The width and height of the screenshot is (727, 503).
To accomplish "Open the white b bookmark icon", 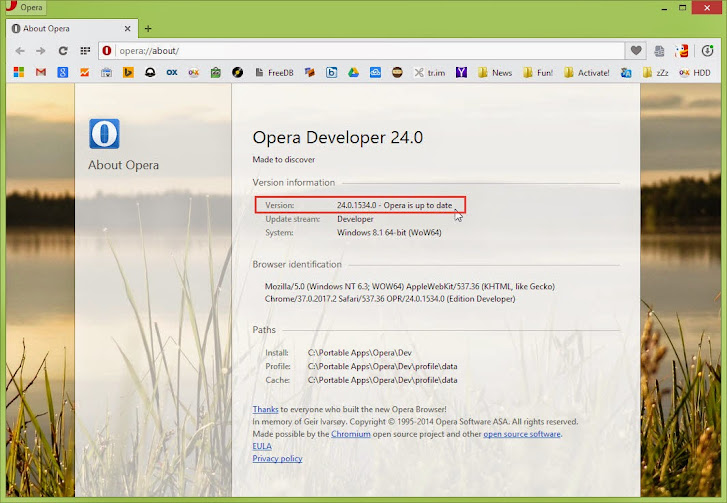I will point(332,72).
